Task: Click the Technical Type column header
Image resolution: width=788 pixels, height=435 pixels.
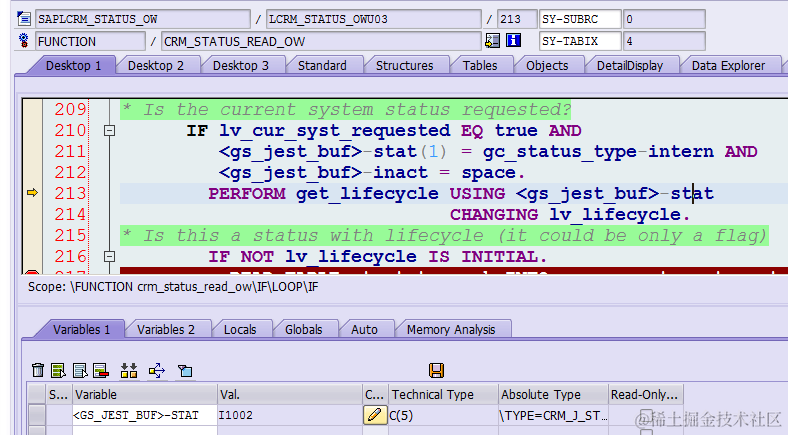Action: (x=443, y=395)
